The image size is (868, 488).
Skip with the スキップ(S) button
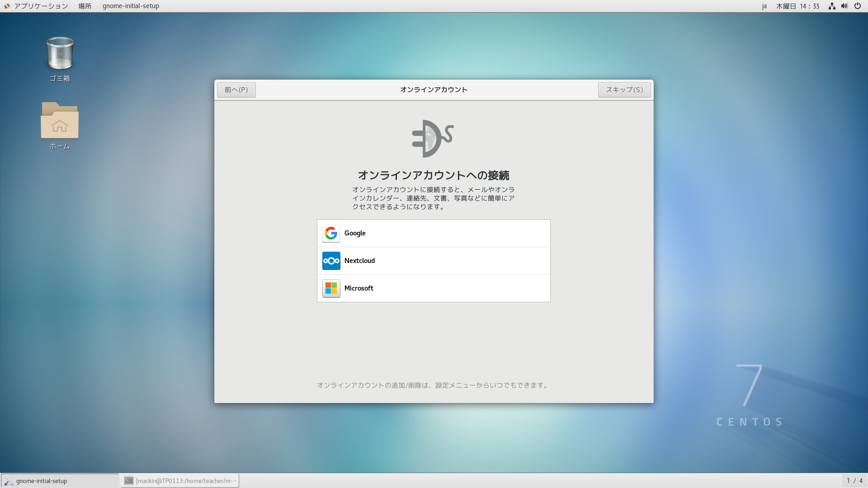pyautogui.click(x=624, y=90)
